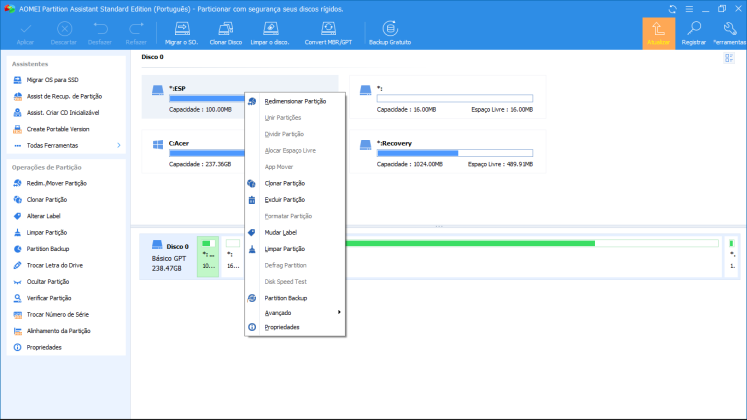
Task: Choose App Mover from context menu
Action: click(295, 167)
